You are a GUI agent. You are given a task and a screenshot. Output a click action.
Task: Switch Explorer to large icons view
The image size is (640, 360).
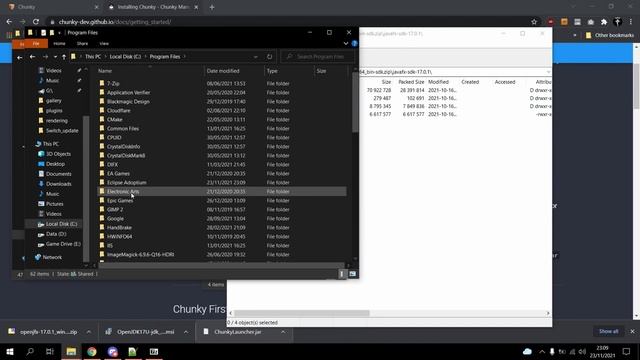352,274
